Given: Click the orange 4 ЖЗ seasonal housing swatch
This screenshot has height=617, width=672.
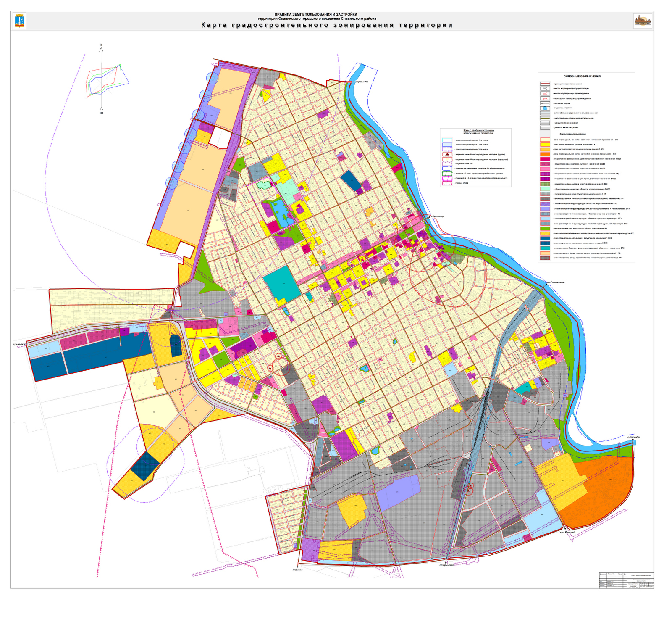Looking at the screenshot, I should [545, 154].
